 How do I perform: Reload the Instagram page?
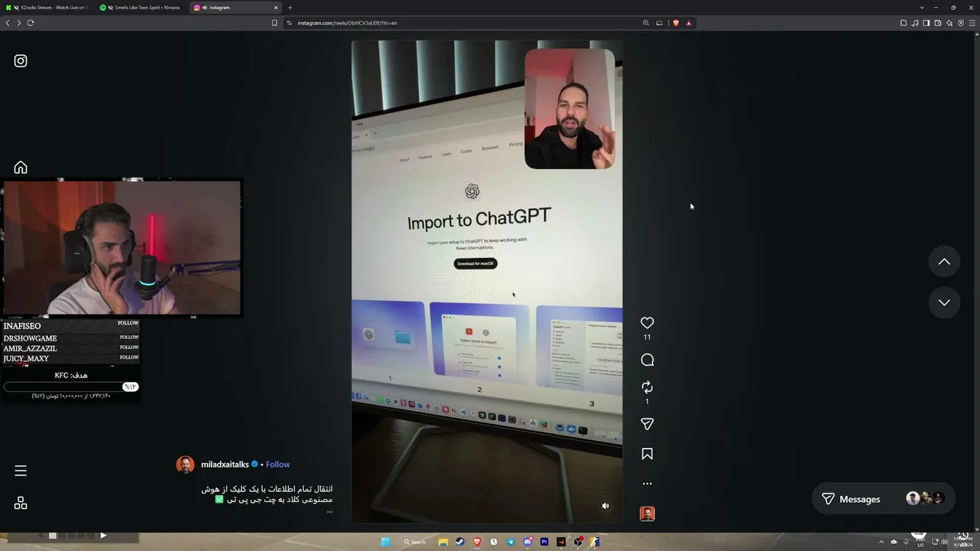click(31, 23)
